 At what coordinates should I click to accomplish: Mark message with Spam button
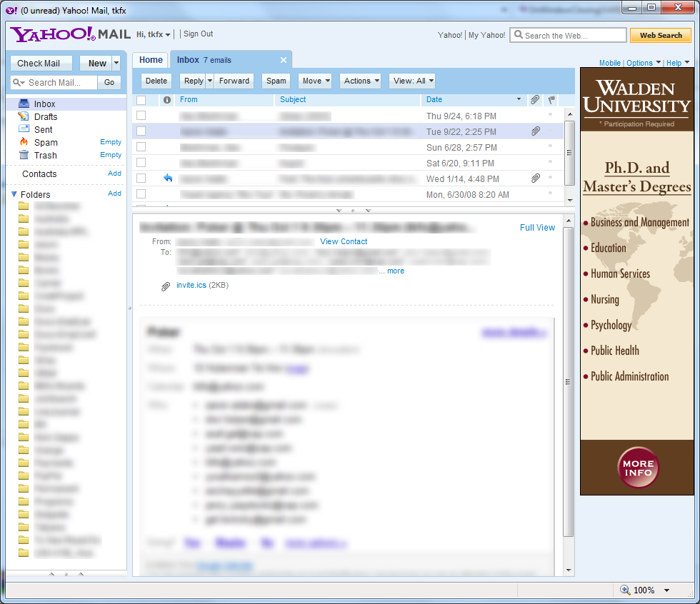(276, 81)
